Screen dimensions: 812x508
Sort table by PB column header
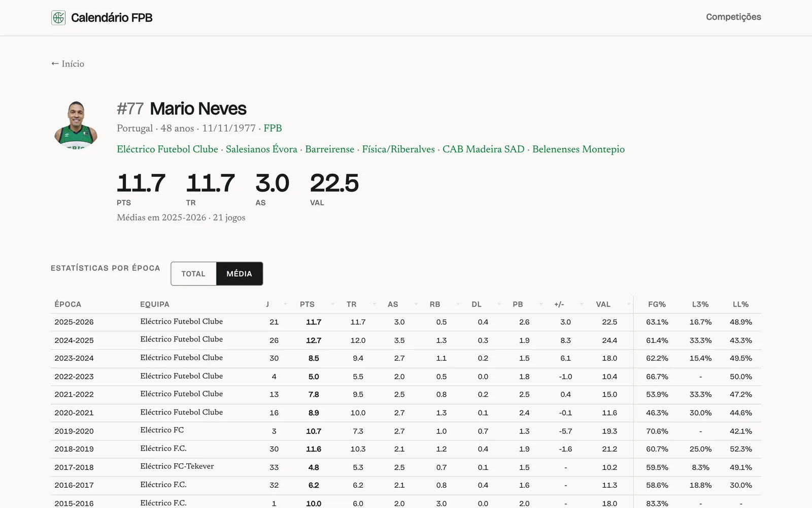click(524, 304)
